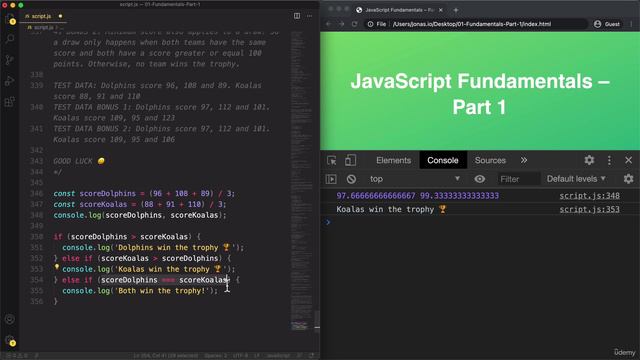Click the JavaScript language mode status item

[278, 356]
